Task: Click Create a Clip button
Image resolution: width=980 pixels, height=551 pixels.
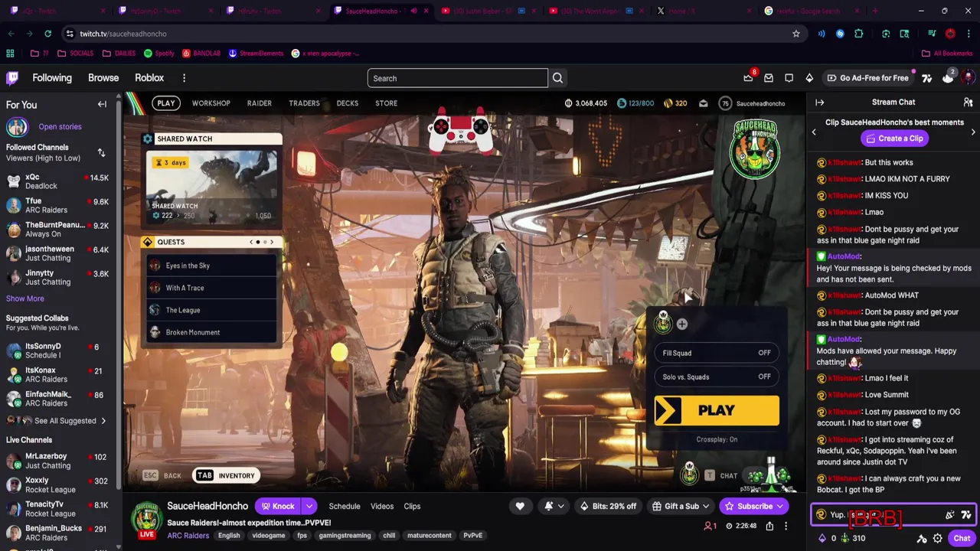Action: pos(893,139)
